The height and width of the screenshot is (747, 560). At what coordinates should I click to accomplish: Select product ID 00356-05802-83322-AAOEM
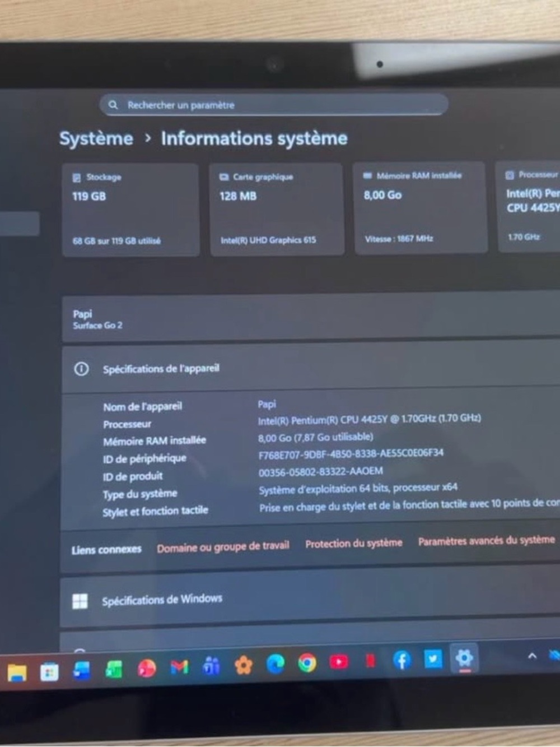(320, 471)
